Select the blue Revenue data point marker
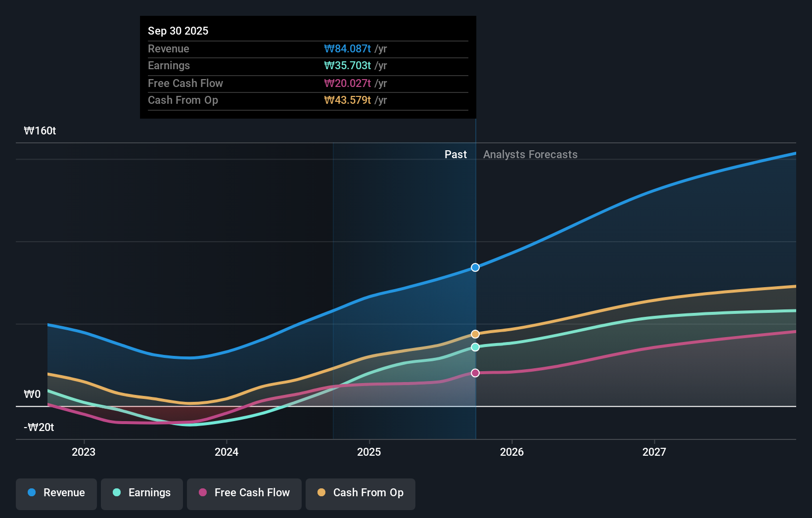This screenshot has width=812, height=518. coord(475,267)
